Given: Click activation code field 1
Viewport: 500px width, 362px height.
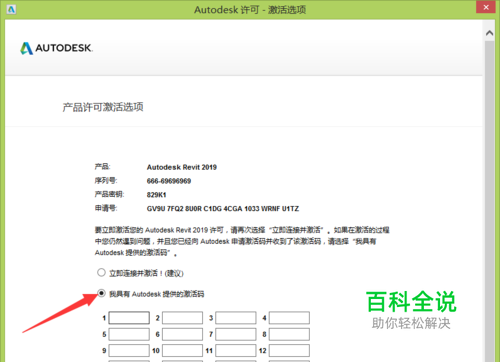Looking at the screenshot, I should [x=129, y=318].
